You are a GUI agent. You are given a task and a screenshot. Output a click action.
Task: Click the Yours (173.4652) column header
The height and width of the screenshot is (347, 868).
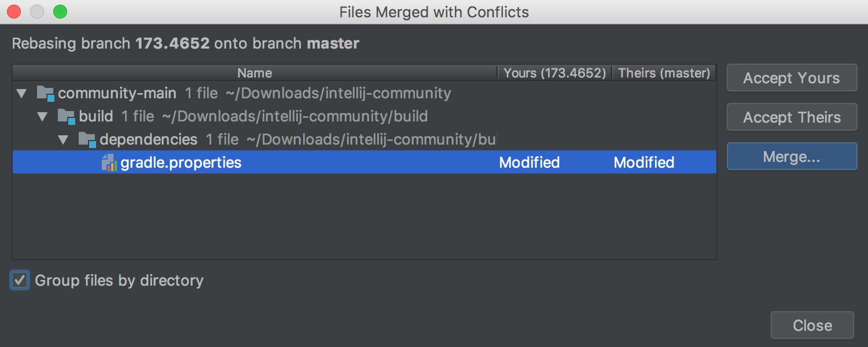(x=554, y=73)
